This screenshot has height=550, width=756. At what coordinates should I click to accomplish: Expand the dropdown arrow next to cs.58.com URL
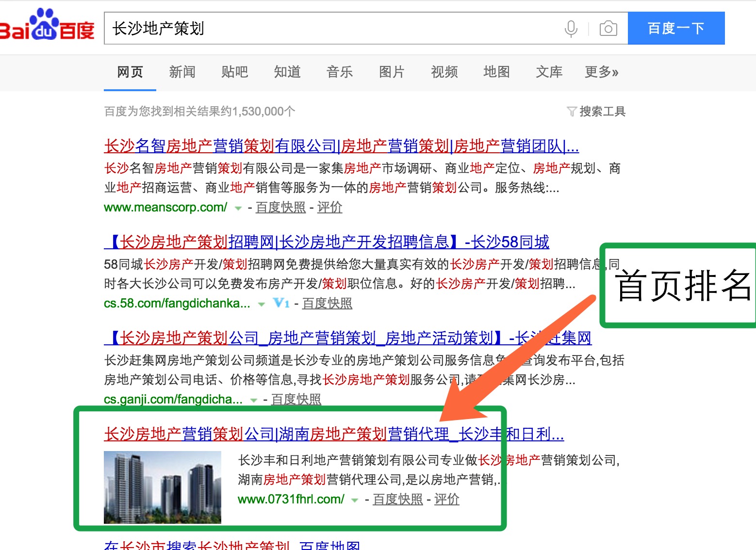pos(262,305)
